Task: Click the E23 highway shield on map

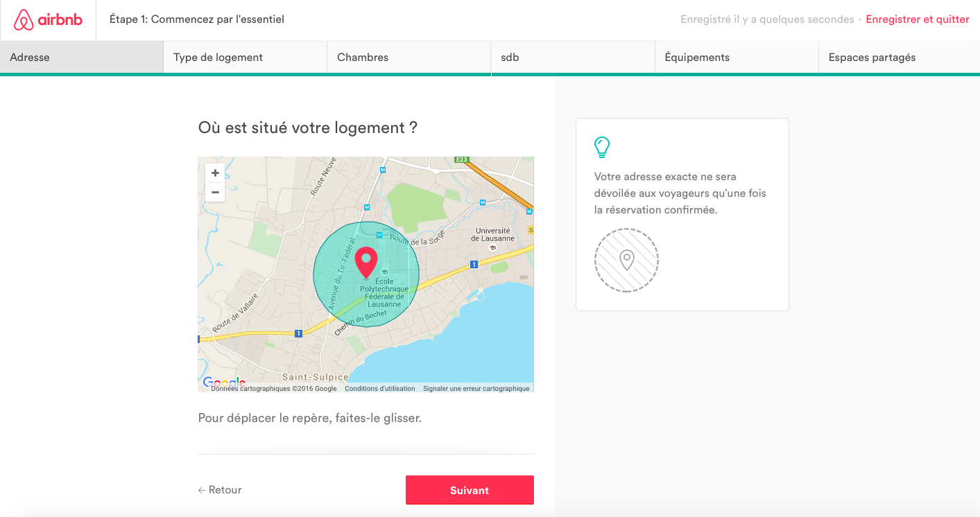Action: coord(462,159)
